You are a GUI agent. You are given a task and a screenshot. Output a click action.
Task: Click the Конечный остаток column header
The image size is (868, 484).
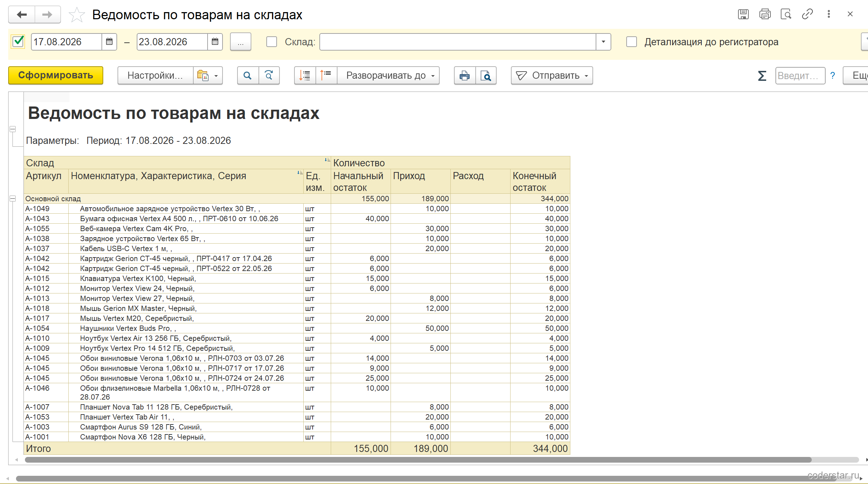[540, 181]
